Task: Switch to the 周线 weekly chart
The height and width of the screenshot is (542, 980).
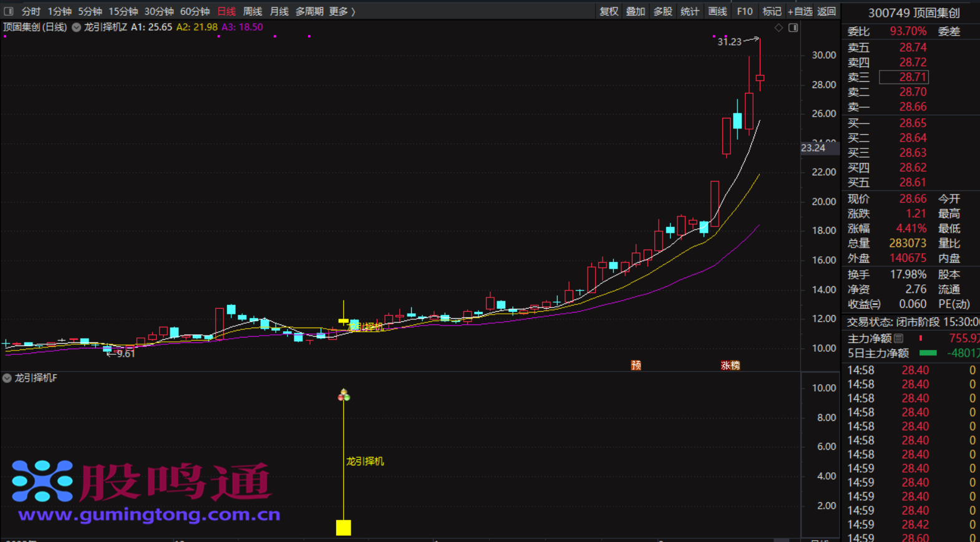Action: 252,11
